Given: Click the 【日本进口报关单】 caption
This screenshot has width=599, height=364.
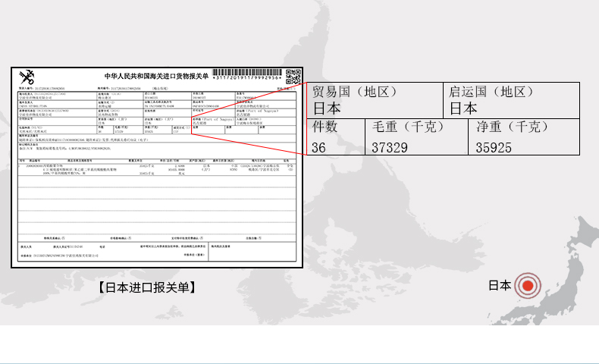Looking at the screenshot, I should (146, 287).
